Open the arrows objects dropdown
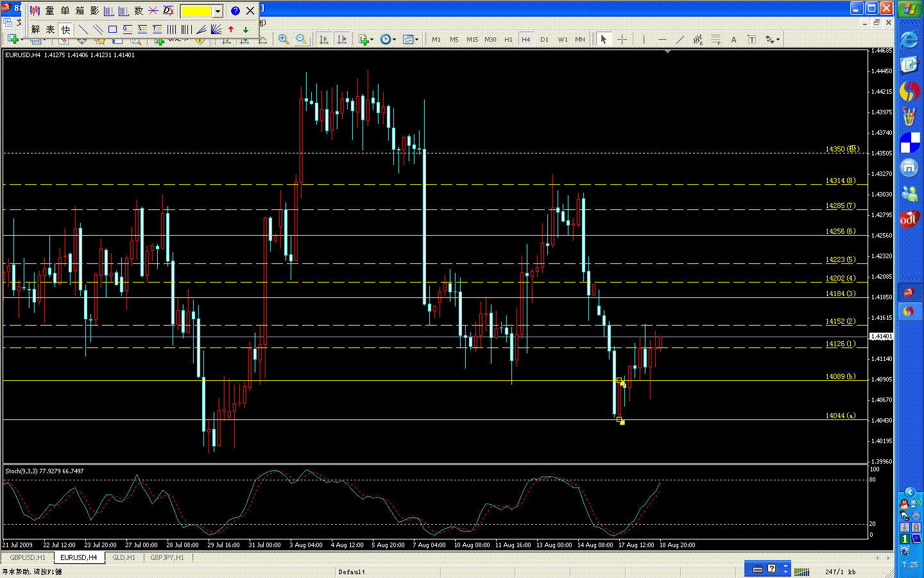Screen dimensions: 924x578 coord(772,40)
